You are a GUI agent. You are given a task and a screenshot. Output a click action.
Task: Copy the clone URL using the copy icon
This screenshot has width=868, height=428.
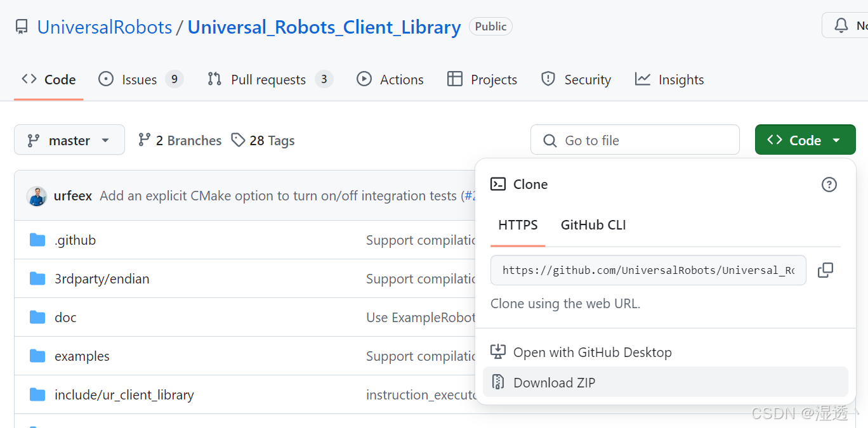(x=825, y=269)
